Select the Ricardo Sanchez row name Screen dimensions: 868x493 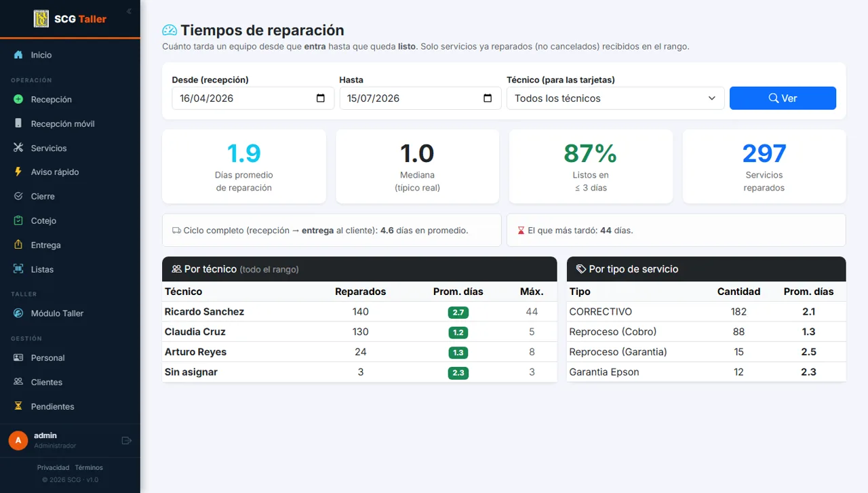pyautogui.click(x=204, y=312)
